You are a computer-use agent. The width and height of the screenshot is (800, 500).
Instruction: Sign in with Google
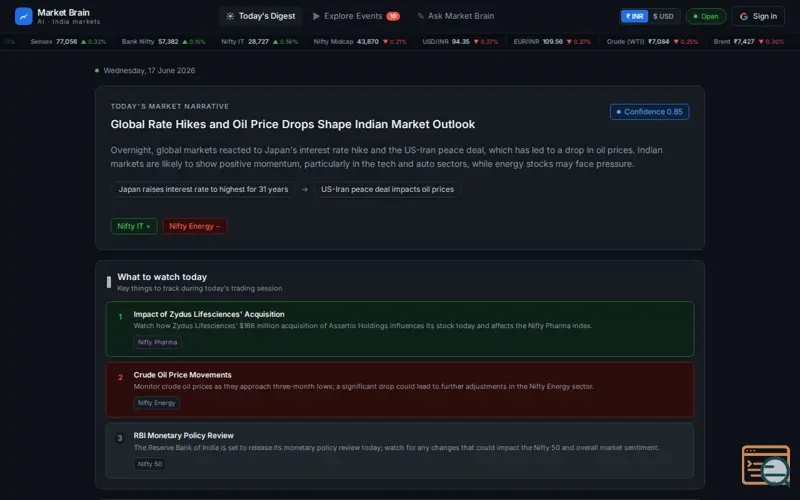tap(758, 16)
